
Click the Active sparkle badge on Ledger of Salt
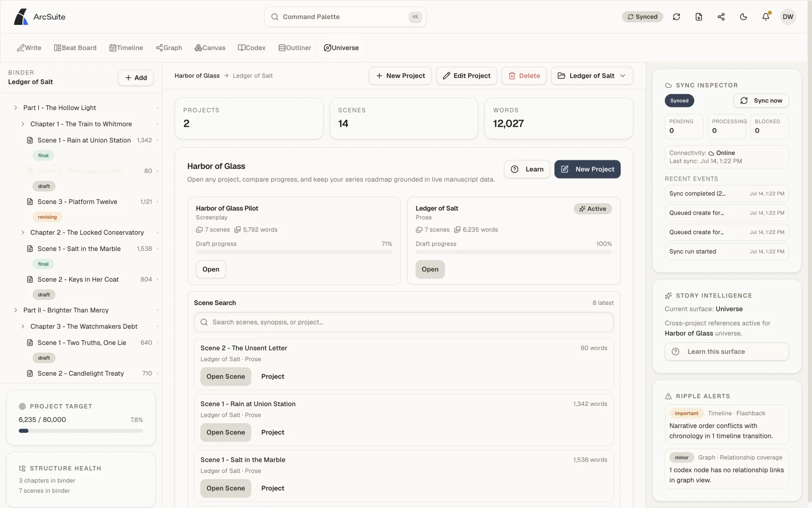point(593,209)
